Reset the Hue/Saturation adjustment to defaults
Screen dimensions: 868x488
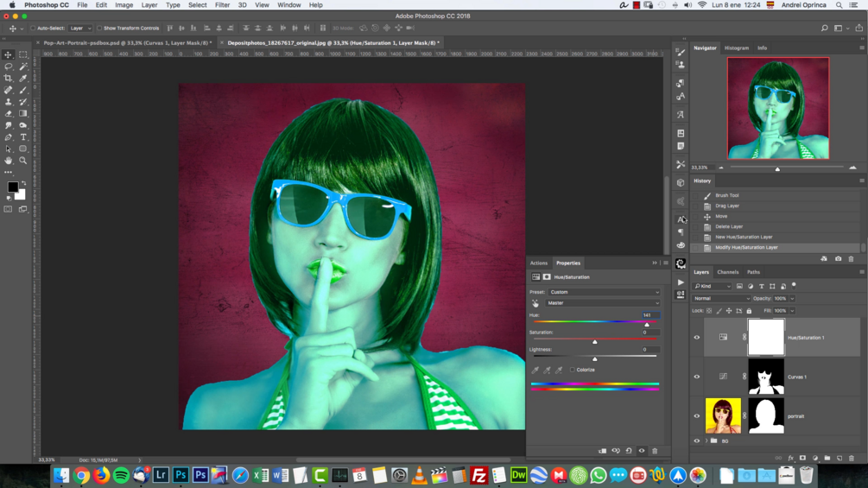[629, 451]
